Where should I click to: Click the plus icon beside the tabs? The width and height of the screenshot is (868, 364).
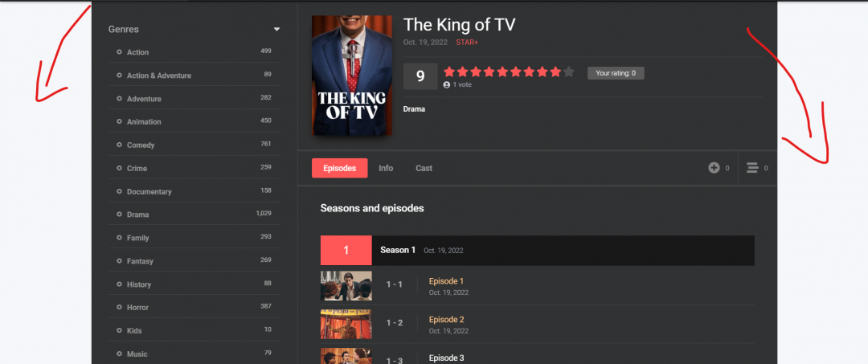(x=714, y=168)
